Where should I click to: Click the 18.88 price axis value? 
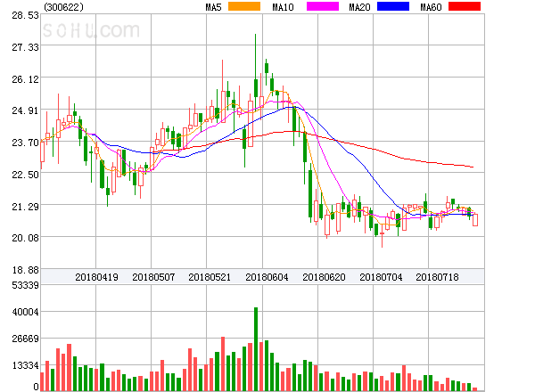point(25,270)
